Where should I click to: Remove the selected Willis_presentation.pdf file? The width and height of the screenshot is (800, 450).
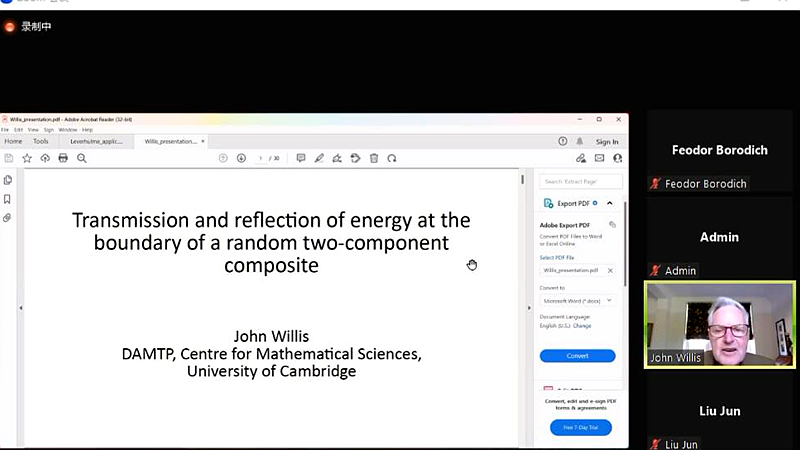[x=610, y=270]
